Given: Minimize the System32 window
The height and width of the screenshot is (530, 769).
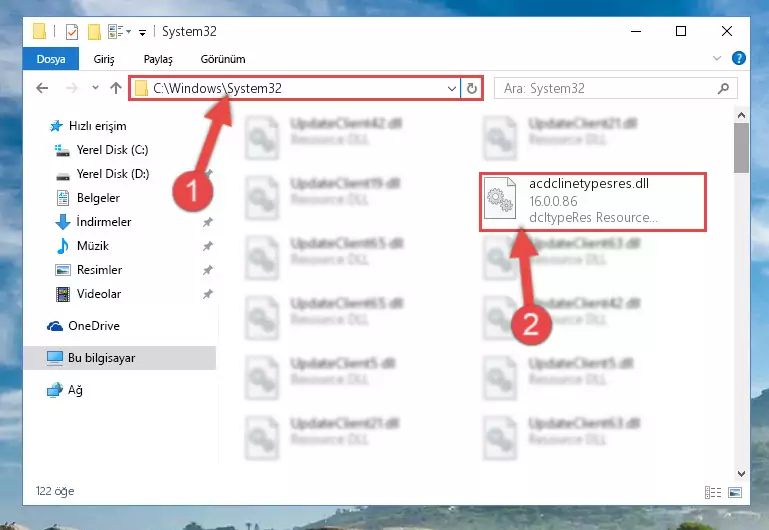Looking at the screenshot, I should tap(636, 31).
